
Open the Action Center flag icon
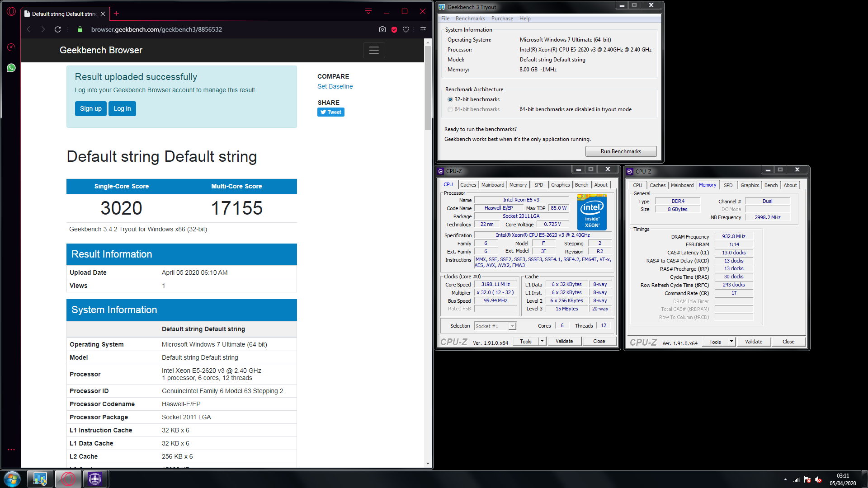[x=807, y=480]
